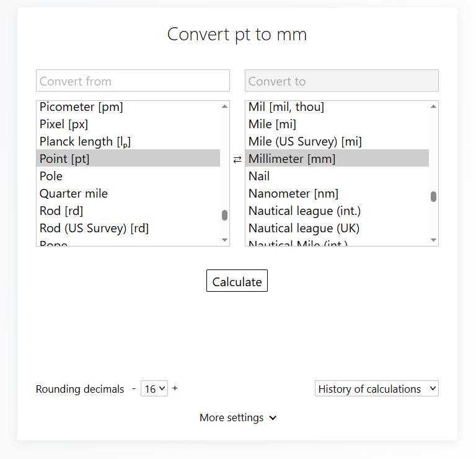Click the Convert to list scrollbar thumb

coord(433,196)
